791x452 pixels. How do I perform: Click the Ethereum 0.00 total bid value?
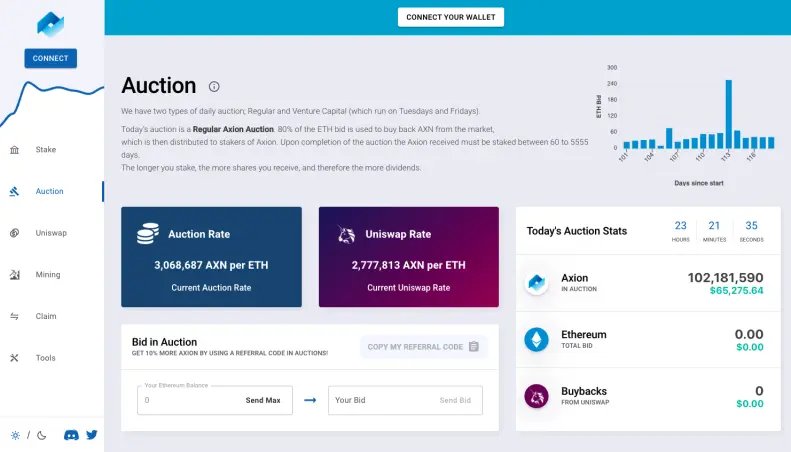(x=749, y=334)
